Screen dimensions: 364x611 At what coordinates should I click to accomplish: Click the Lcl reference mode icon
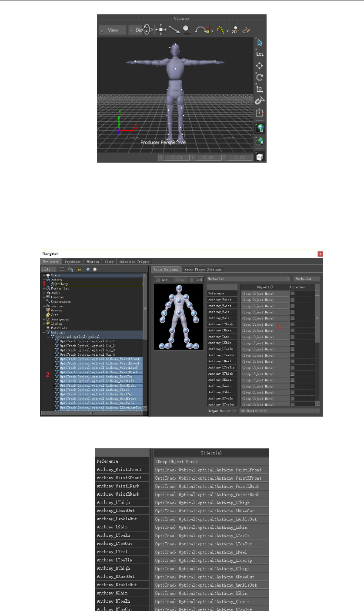(x=260, y=54)
